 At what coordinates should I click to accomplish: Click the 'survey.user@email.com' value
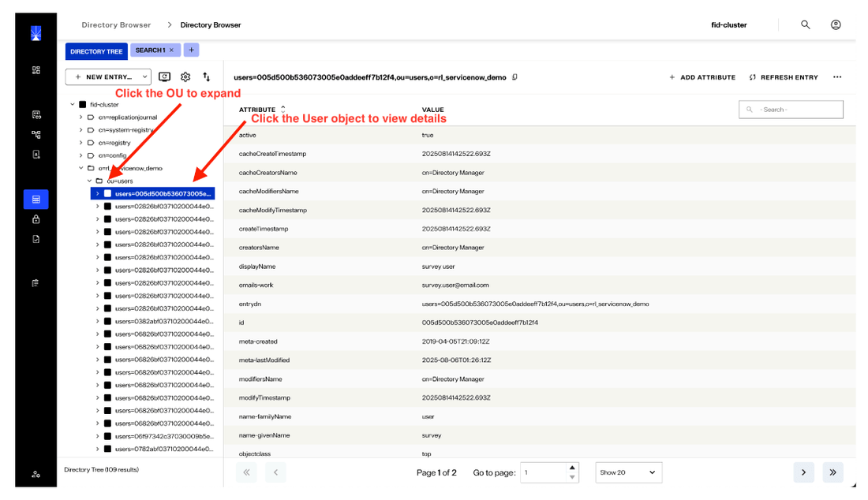click(x=455, y=285)
